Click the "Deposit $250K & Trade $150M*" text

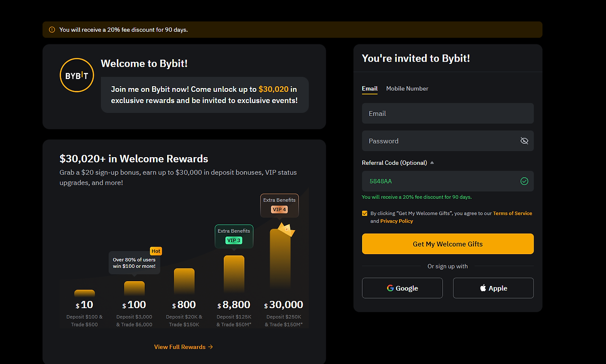(284, 320)
